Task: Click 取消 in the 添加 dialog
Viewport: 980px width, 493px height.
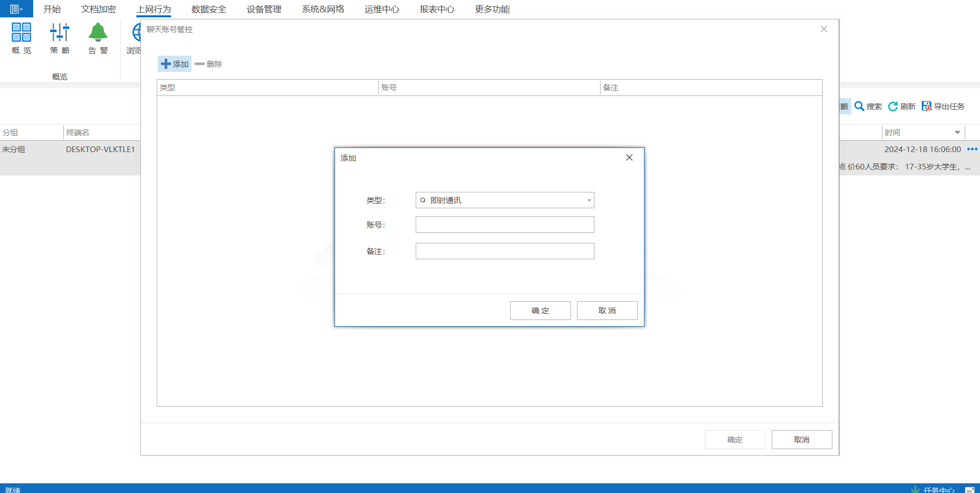Action: 607,310
